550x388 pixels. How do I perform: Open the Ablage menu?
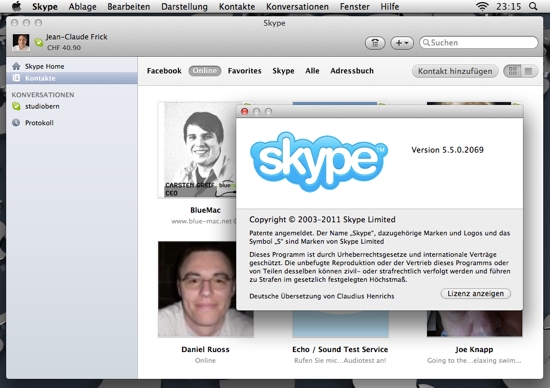(82, 7)
